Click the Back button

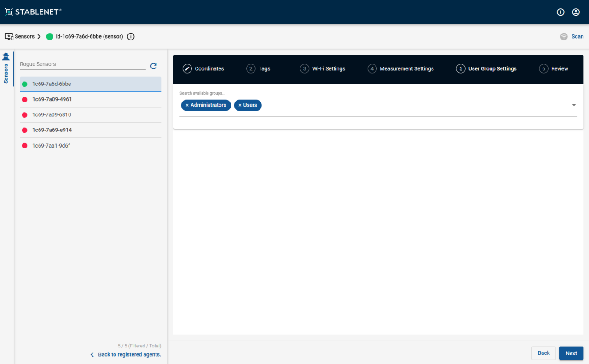coord(543,353)
